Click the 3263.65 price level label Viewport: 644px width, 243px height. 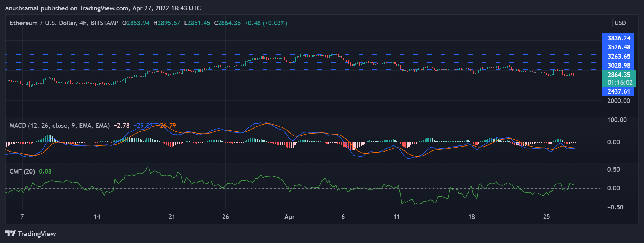click(x=618, y=57)
